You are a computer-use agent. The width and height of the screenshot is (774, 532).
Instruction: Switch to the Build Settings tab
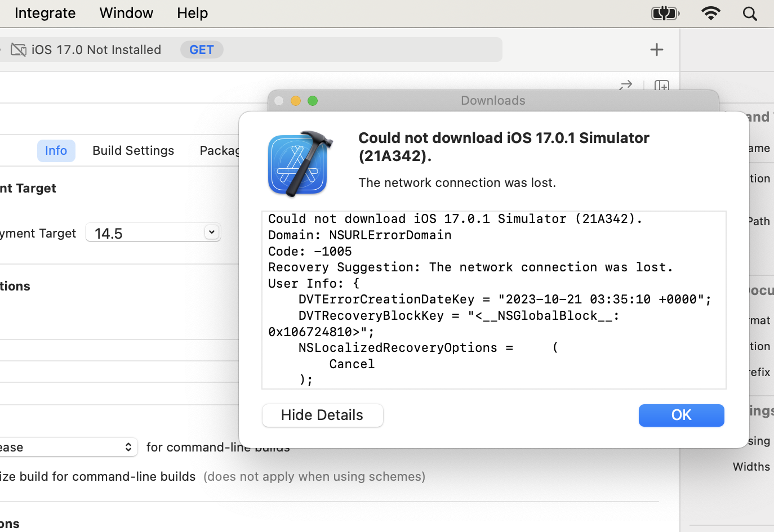[133, 151]
